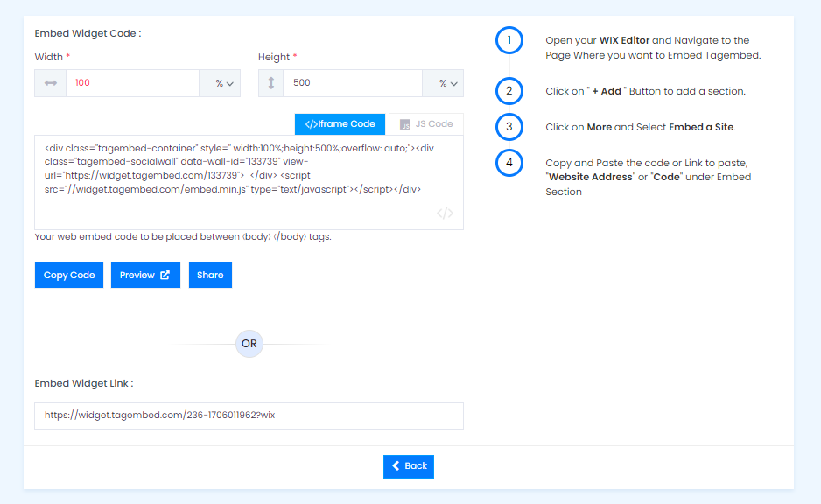821x504 pixels.
Task: Open the Height unit dropdown
Action: [x=443, y=83]
